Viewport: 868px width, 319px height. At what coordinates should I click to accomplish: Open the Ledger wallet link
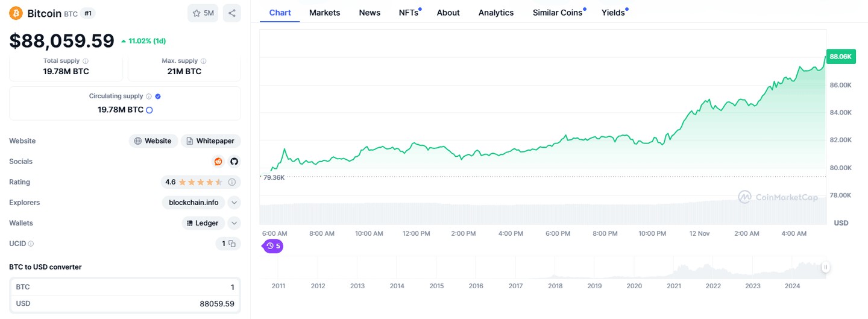pos(203,223)
